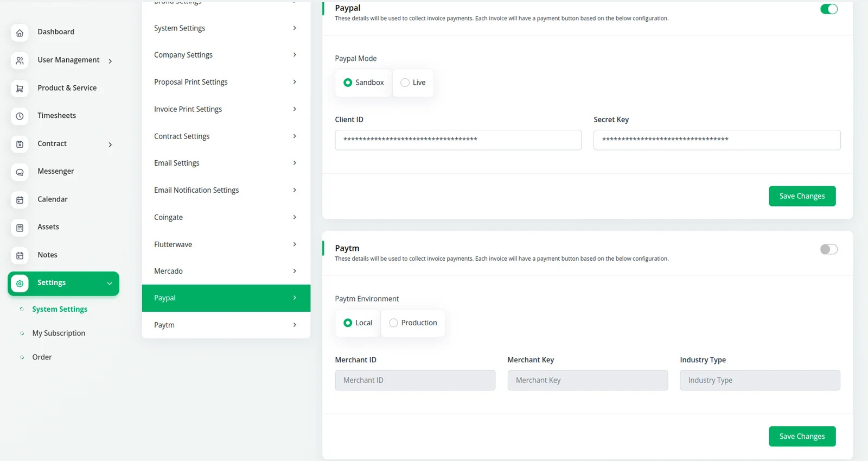Viewport: 868px width, 461px height.
Task: Click the Assets calculator icon
Action: pos(19,228)
